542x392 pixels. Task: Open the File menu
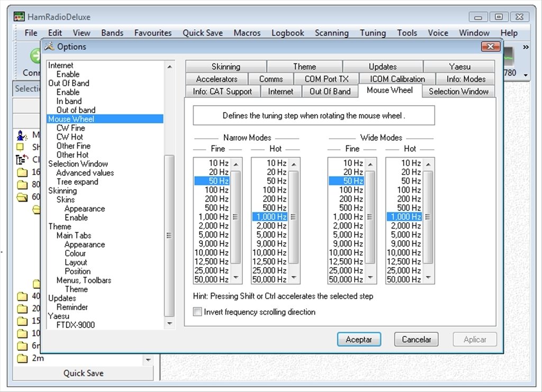point(31,33)
